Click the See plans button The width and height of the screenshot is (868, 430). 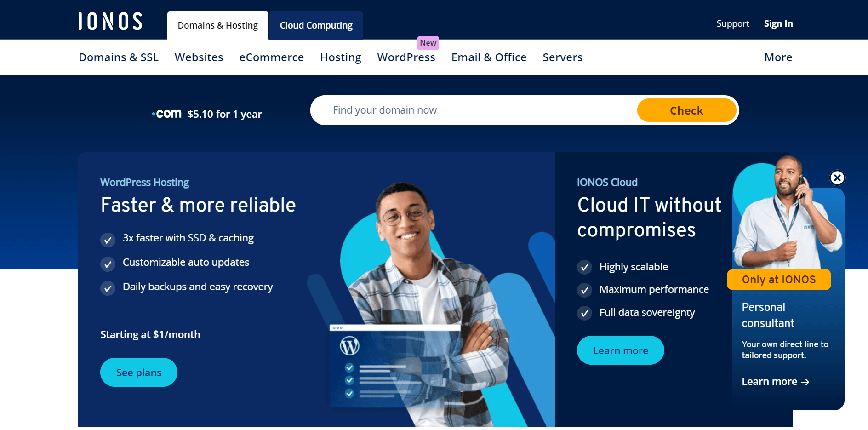139,373
